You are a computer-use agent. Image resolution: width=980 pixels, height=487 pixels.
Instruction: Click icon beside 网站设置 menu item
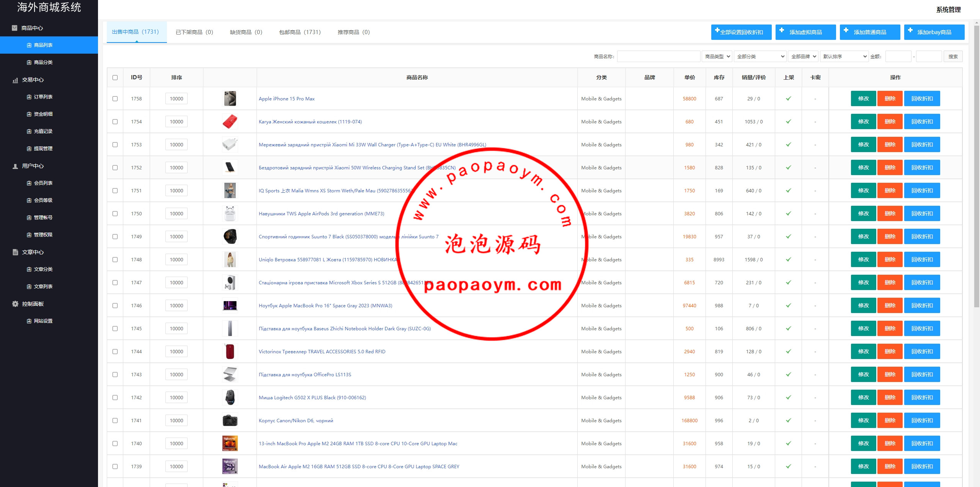coord(29,321)
